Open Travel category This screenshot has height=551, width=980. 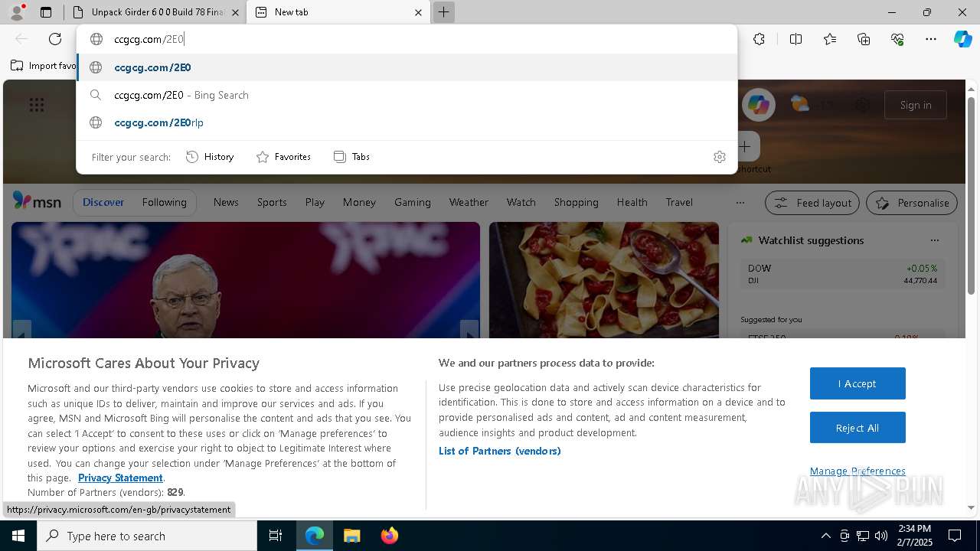pos(679,202)
